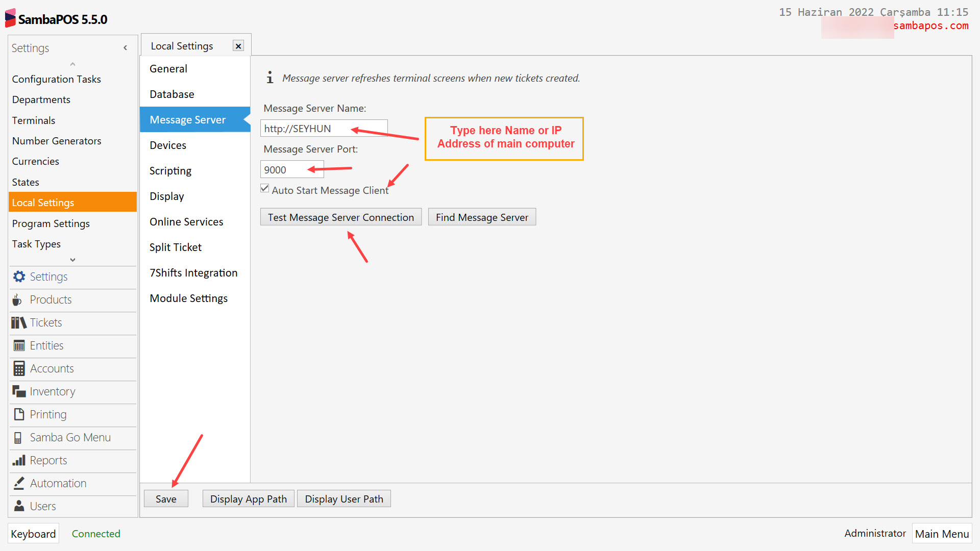
Task: Open Inventory section icon
Action: (x=19, y=391)
